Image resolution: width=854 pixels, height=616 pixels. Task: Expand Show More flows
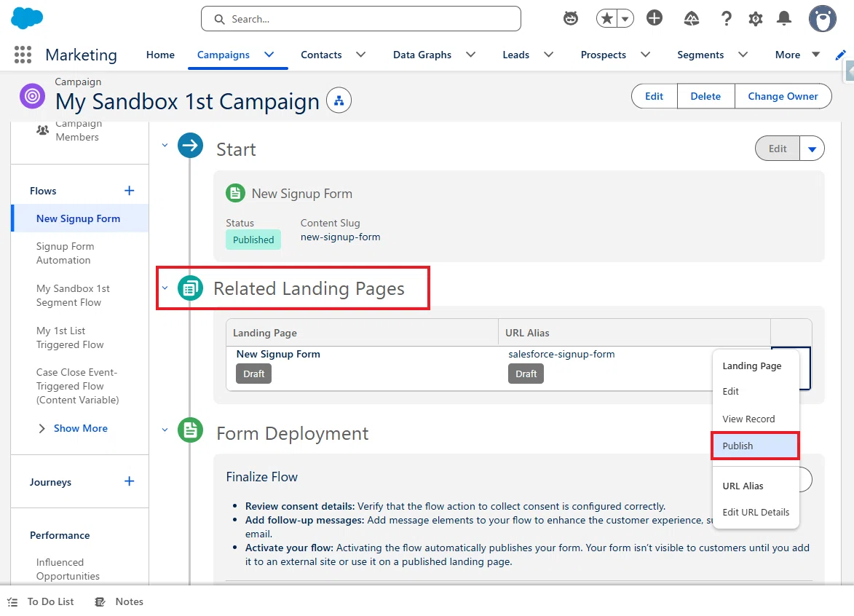click(72, 428)
